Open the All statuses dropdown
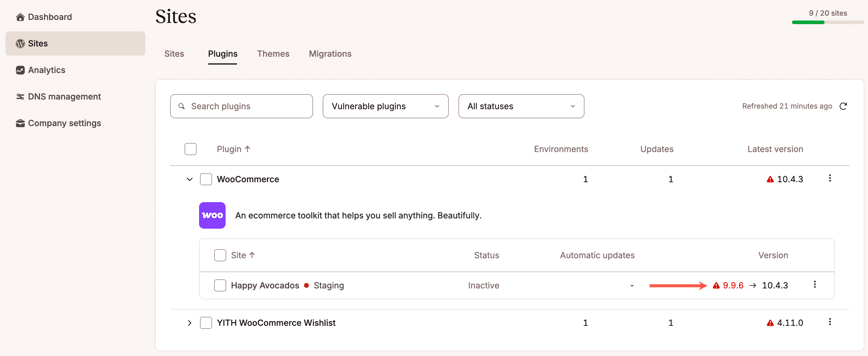This screenshot has width=868, height=356. [521, 106]
